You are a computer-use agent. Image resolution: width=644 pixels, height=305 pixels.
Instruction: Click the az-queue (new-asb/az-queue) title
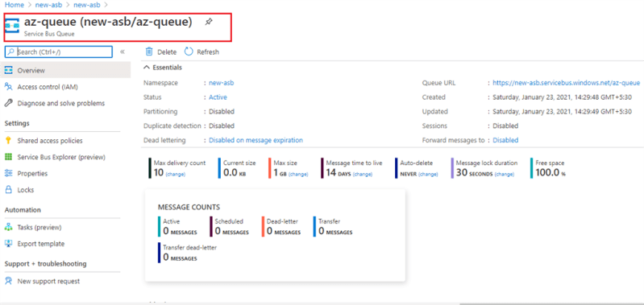tap(108, 23)
